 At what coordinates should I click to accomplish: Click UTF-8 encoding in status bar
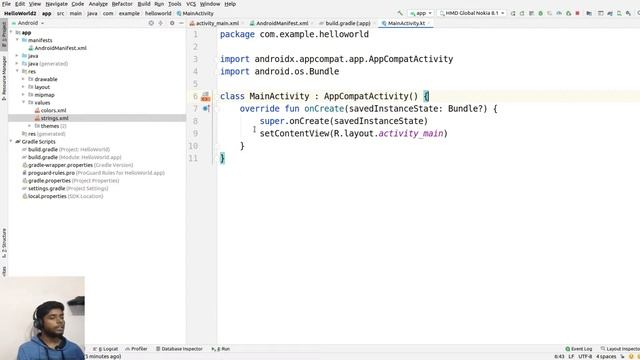(585, 356)
